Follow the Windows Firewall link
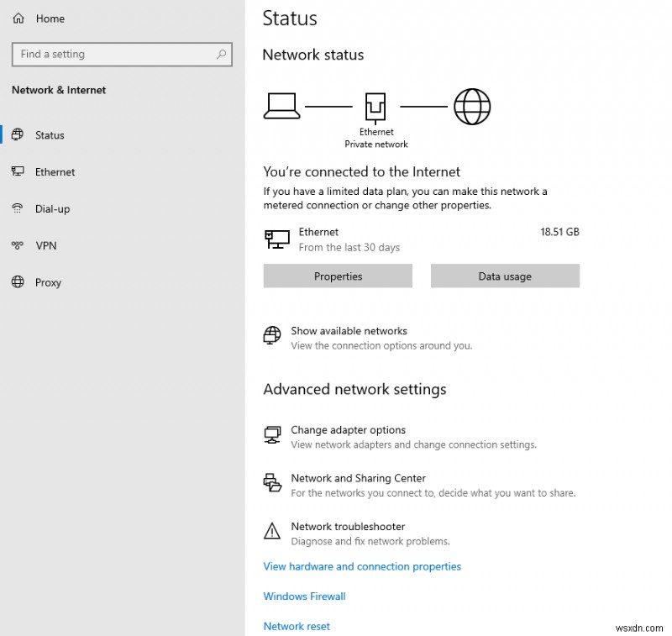Viewport: 672px width, 636px height. tap(304, 597)
